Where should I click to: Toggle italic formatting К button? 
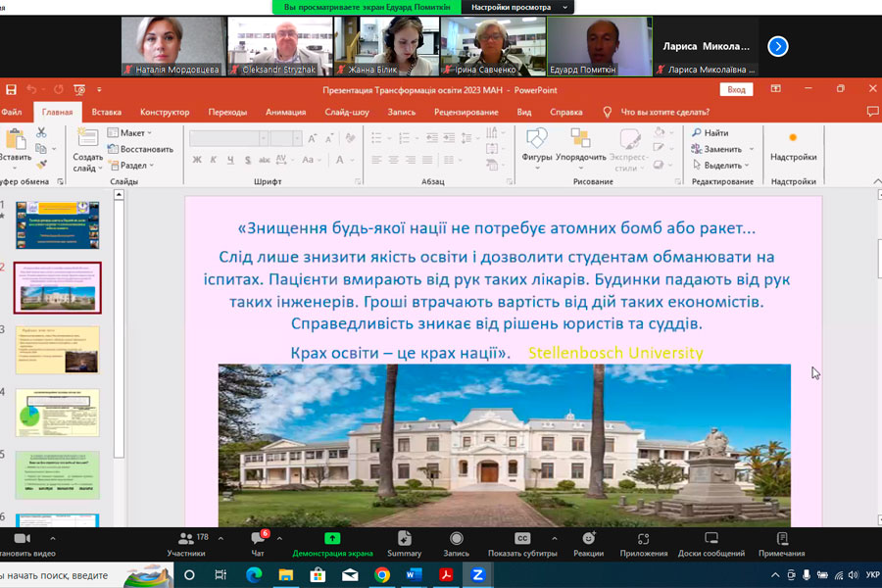214,160
